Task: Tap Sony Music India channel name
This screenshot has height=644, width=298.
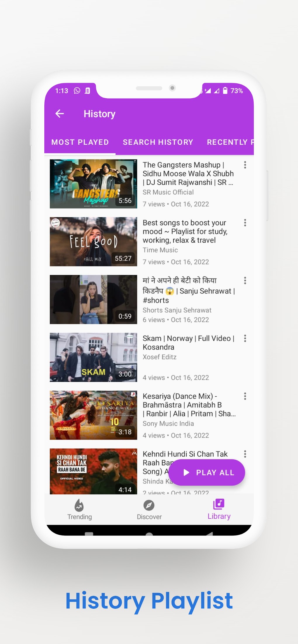Action: pos(168,423)
